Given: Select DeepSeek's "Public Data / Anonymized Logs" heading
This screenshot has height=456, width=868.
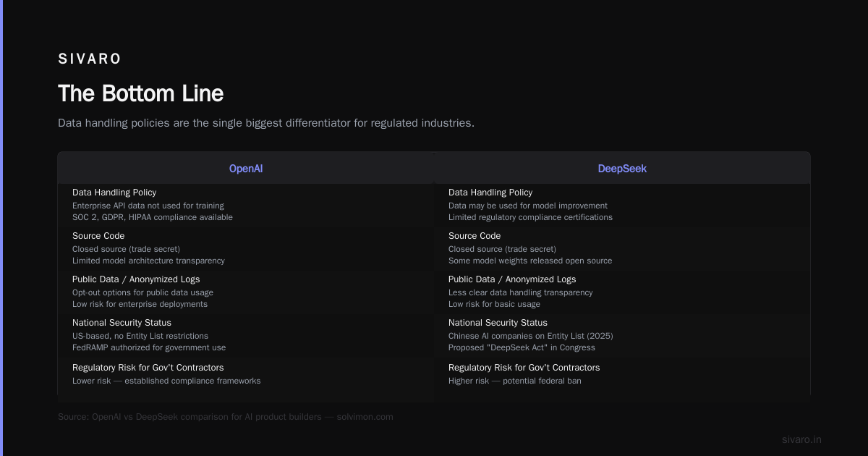Looking at the screenshot, I should [x=512, y=279].
